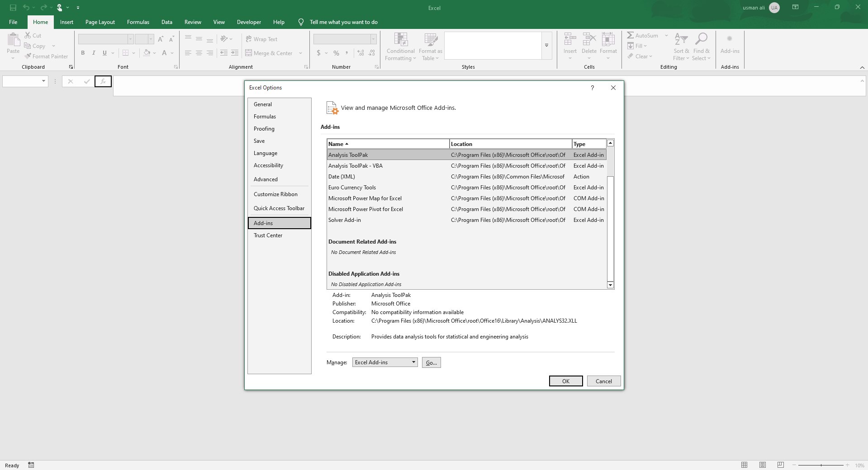This screenshot has height=470, width=868.
Task: Switch to Page Layout view in status bar
Action: click(x=763, y=465)
